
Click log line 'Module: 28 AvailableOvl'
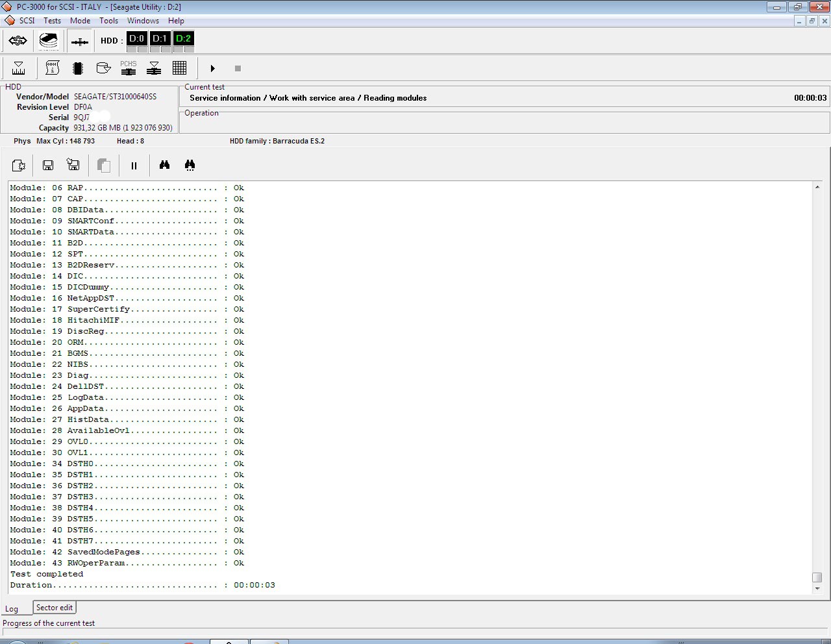point(127,430)
